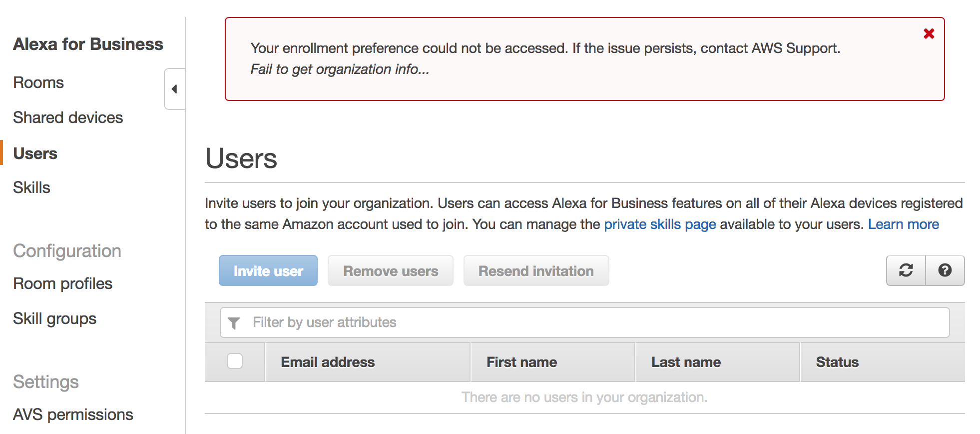Click the filter funnel icon
The width and height of the screenshot is (980, 434).
click(234, 323)
